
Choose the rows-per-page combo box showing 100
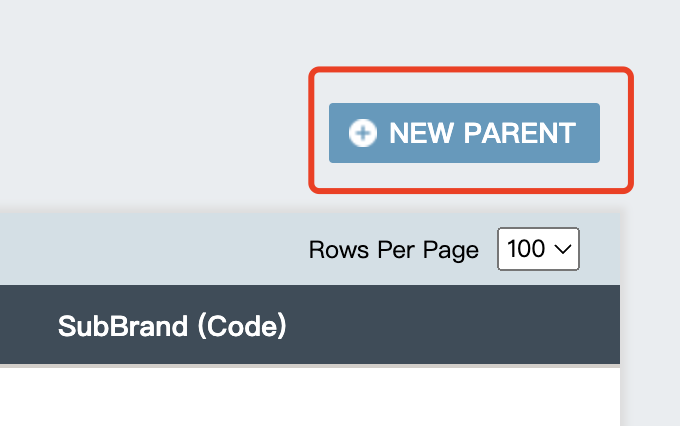tap(538, 249)
